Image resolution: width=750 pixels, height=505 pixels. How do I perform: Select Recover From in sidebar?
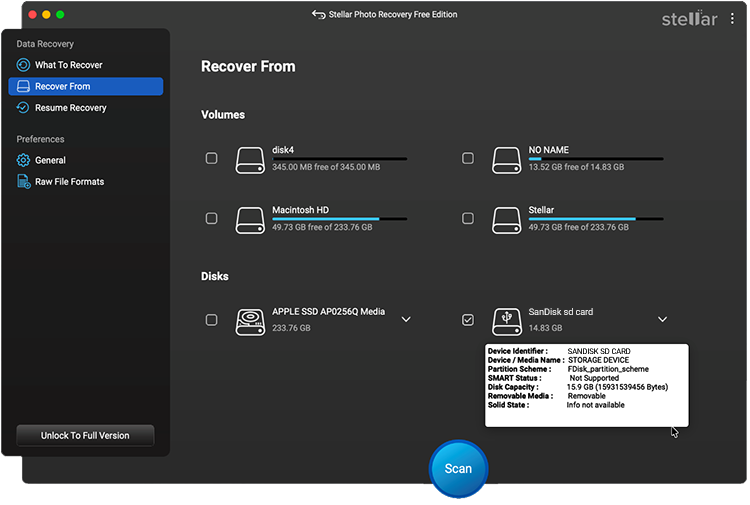click(86, 86)
